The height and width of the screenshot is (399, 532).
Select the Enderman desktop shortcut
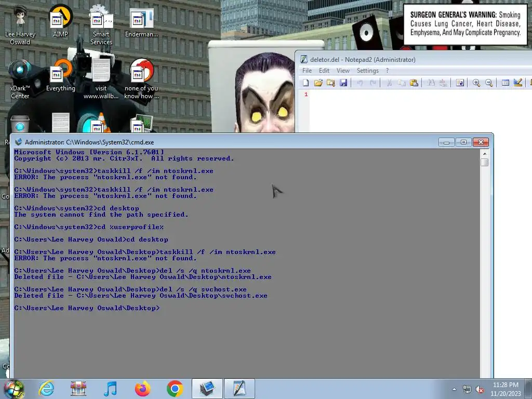tap(141, 22)
